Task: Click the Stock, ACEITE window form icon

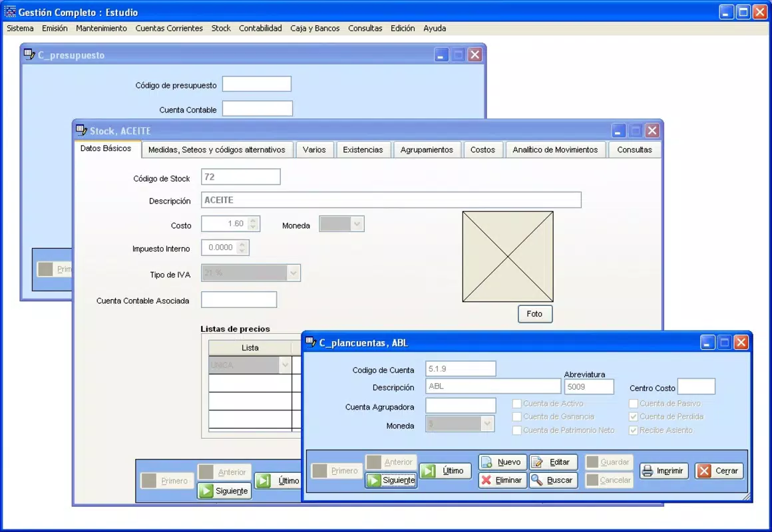Action: (82, 130)
